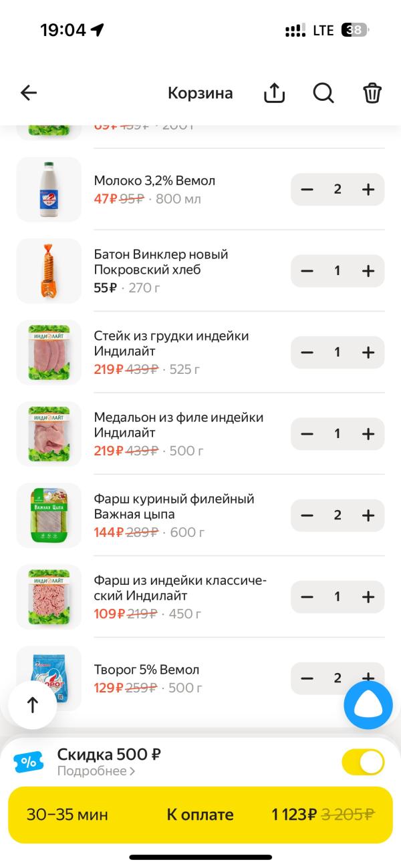Tap the blue discount coupon icon
Image resolution: width=401 pixels, height=868 pixels.
click(29, 762)
